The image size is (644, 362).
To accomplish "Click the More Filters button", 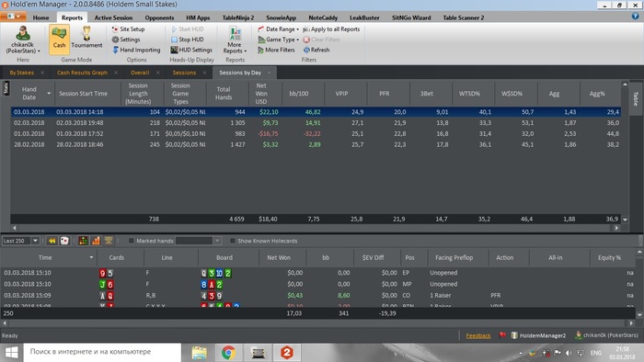I will 276,50.
